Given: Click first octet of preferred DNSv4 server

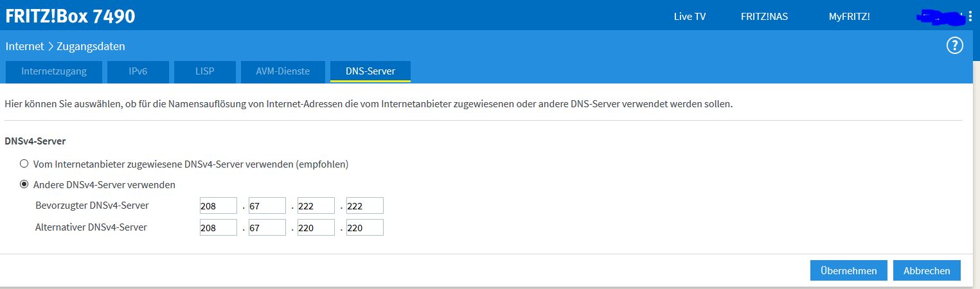Looking at the screenshot, I should point(218,206).
